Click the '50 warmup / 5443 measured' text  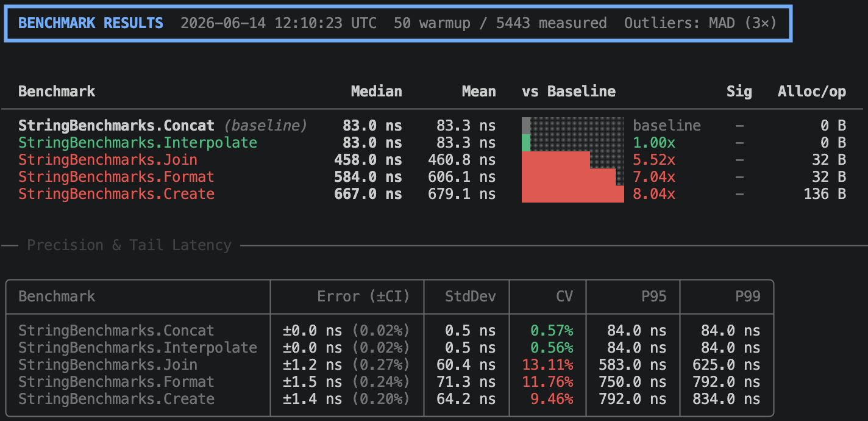coord(500,23)
